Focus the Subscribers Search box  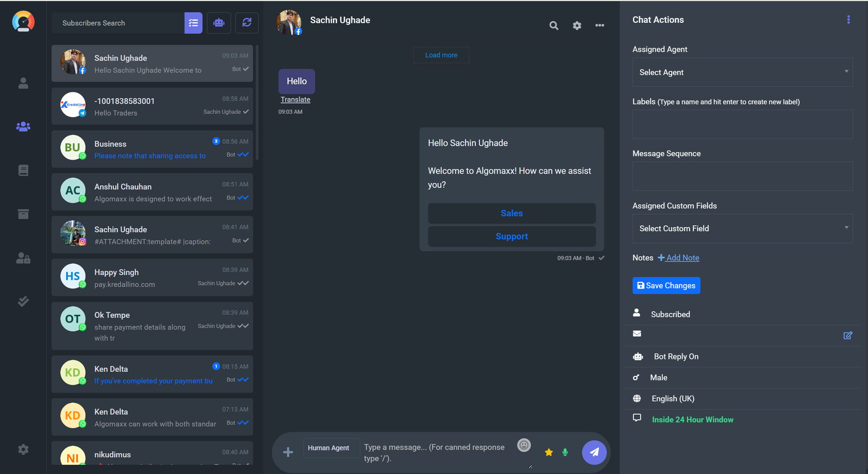point(118,23)
